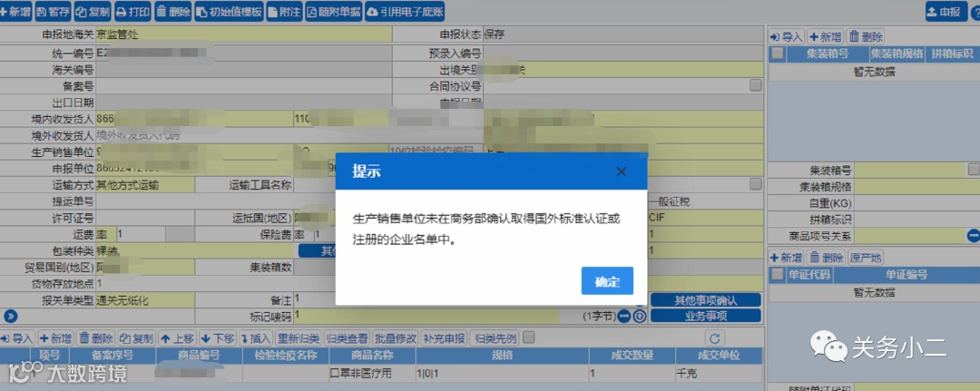Screen dimensions: 980x391
Task: Click the 插入 insert button
Action: click(256, 338)
